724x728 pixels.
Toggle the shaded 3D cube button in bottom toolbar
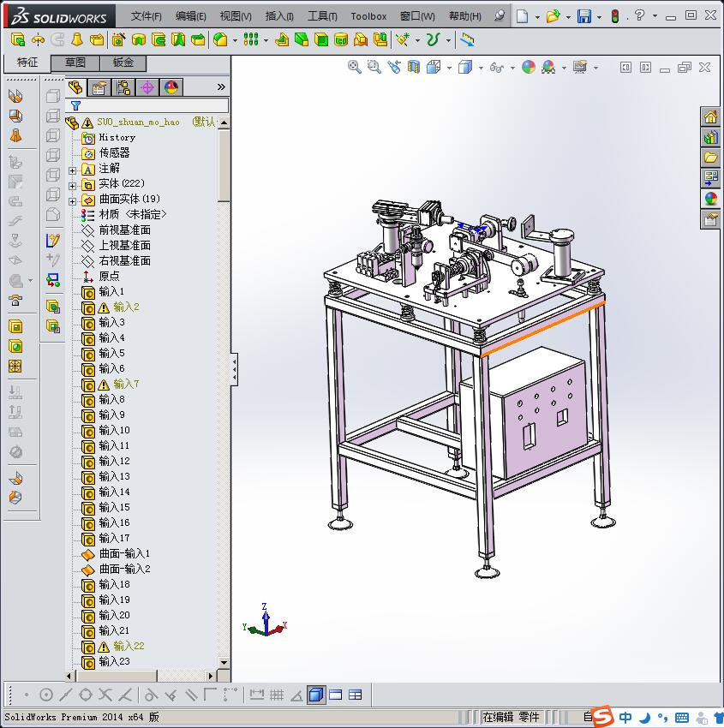pos(316,695)
